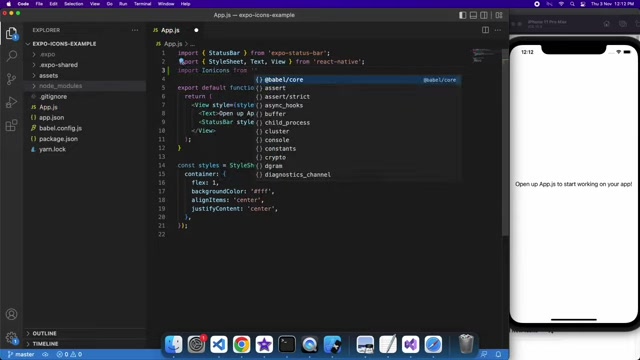This screenshot has height=360, width=640.
Task: Choose assert/strict suggestion
Action: 358,97
